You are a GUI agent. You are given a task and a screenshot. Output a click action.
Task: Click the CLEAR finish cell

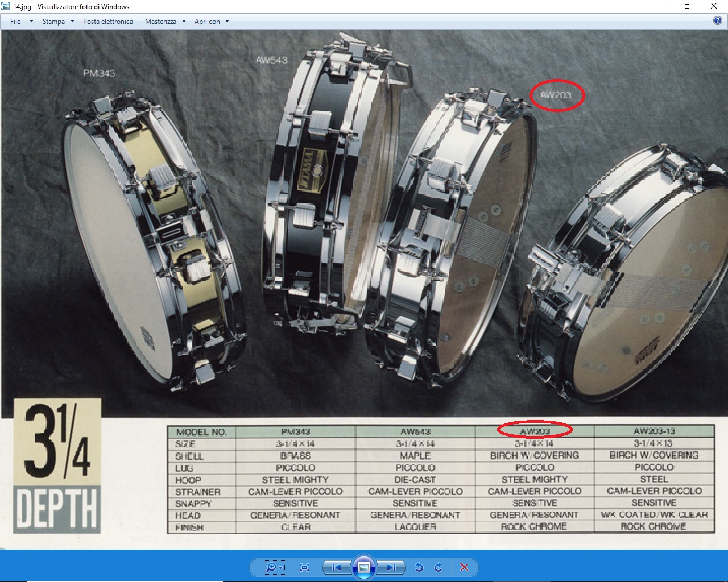(296, 527)
